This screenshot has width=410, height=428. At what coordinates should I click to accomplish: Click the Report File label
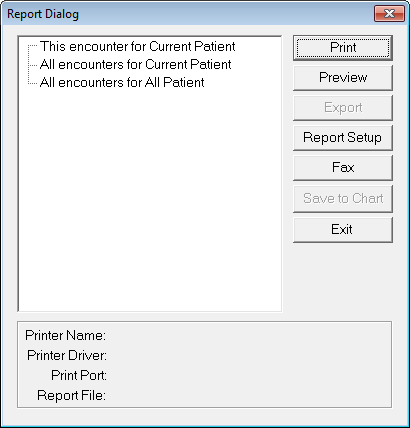[x=71, y=395]
